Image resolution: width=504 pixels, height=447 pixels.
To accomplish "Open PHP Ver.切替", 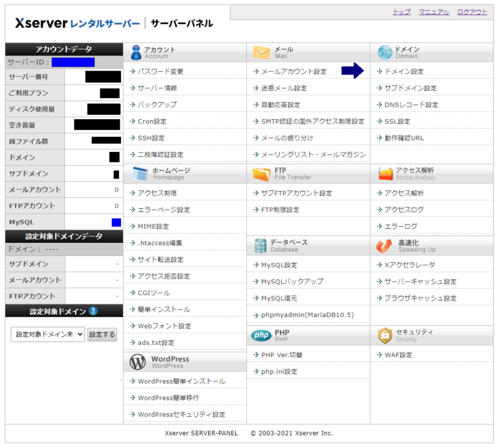I will [x=282, y=355].
